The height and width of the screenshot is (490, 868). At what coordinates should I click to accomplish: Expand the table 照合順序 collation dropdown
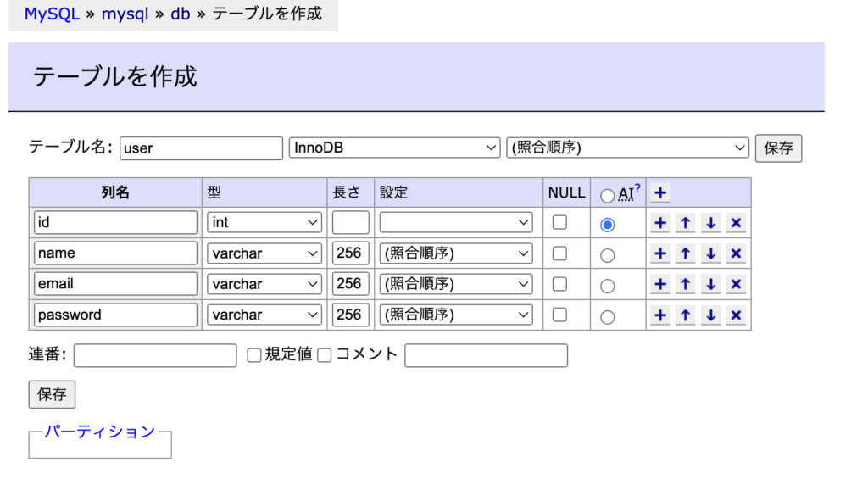627,148
